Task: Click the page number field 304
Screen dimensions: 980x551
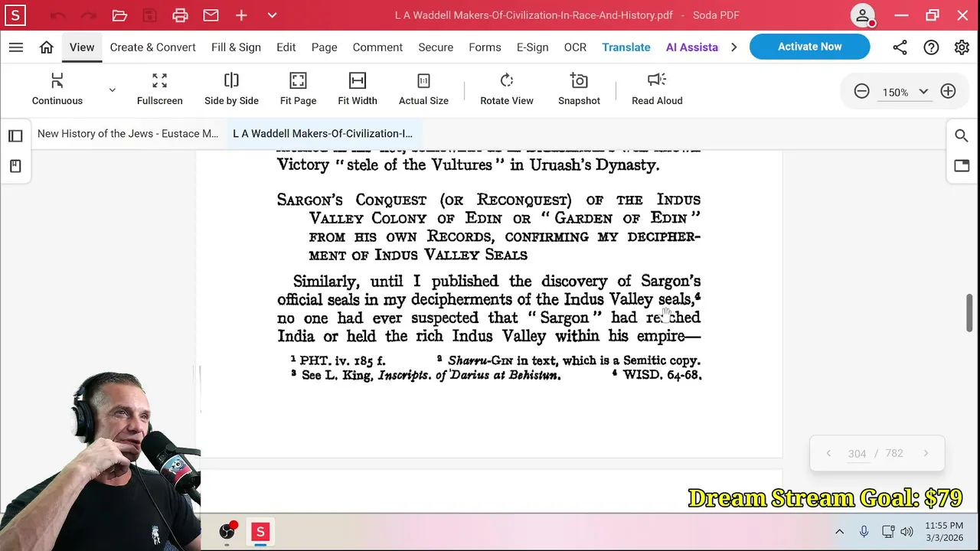Action: 857,454
